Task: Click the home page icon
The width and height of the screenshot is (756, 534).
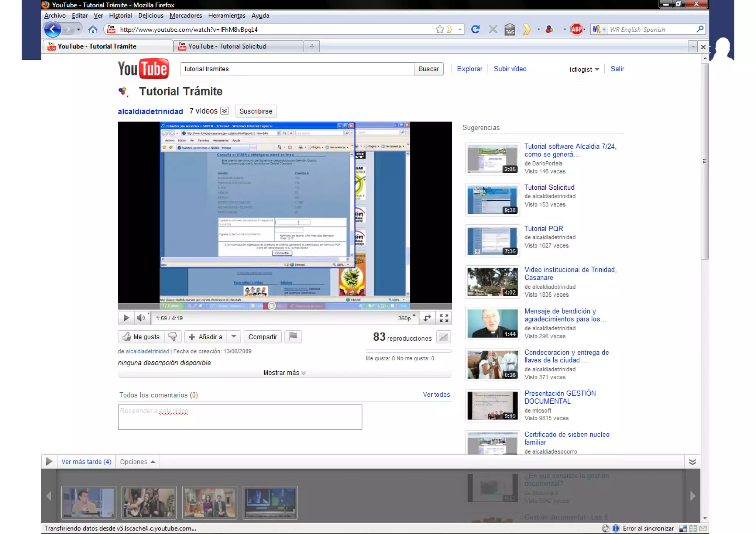Action: coord(93,29)
